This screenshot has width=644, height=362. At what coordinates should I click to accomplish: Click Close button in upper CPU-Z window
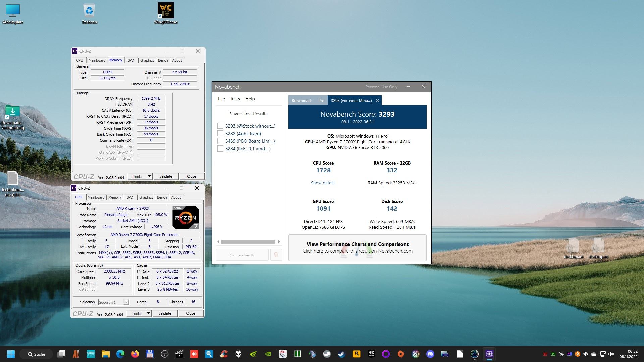click(x=192, y=176)
